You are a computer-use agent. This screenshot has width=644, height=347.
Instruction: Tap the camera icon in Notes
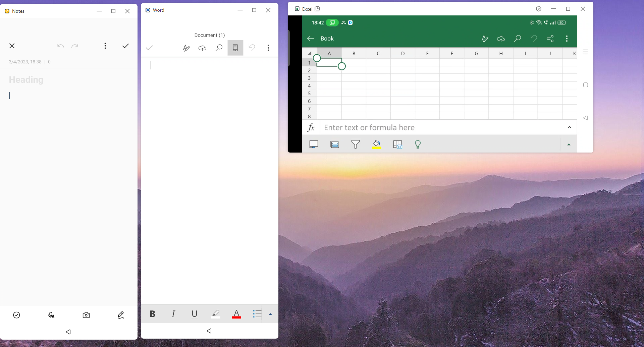click(x=86, y=315)
